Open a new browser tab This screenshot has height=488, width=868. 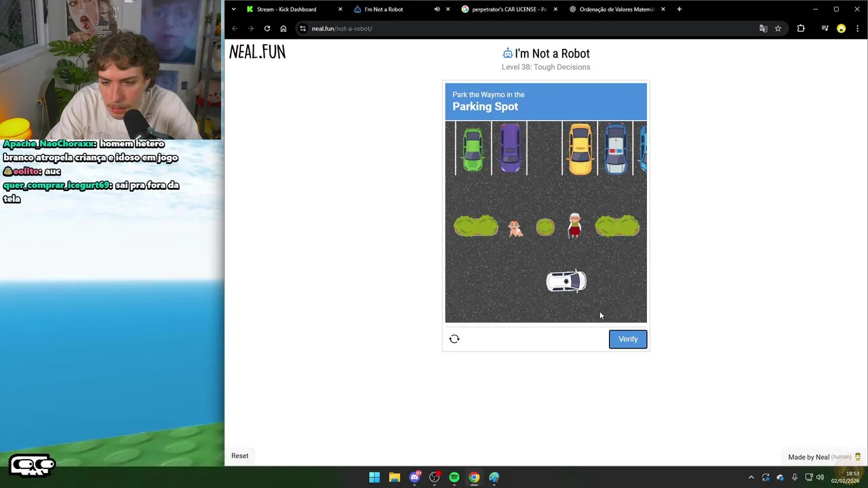(679, 9)
